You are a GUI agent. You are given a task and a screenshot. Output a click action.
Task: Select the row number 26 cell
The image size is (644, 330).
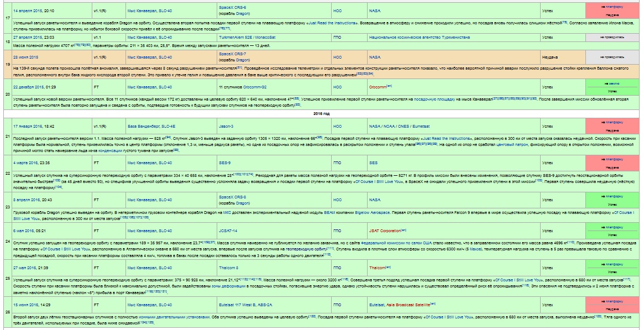pos(8,312)
